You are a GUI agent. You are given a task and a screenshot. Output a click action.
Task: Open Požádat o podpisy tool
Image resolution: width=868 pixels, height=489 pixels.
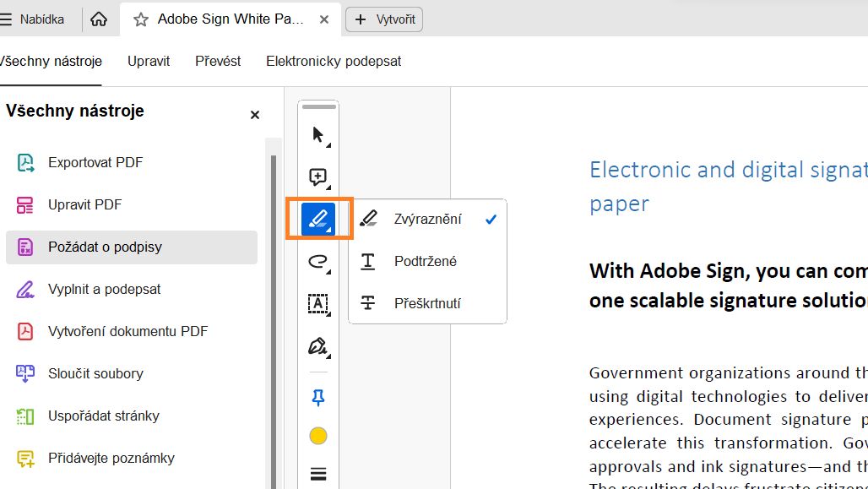pyautogui.click(x=105, y=247)
